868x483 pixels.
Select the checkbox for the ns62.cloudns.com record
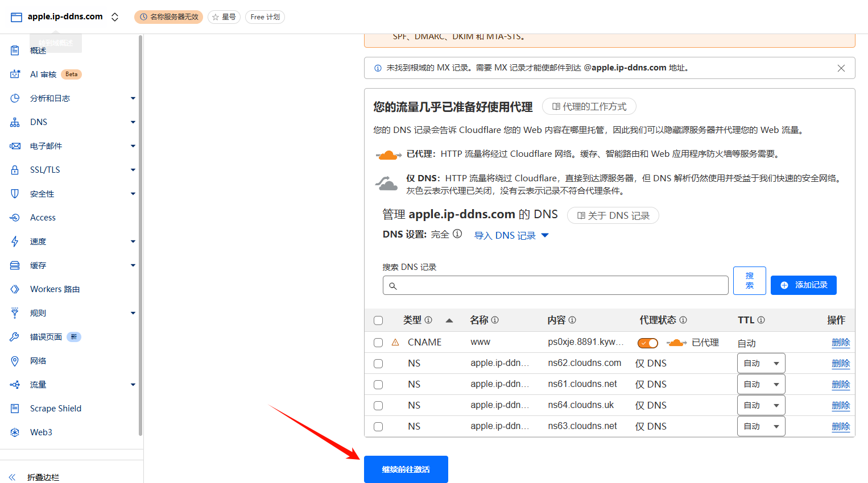pos(378,363)
